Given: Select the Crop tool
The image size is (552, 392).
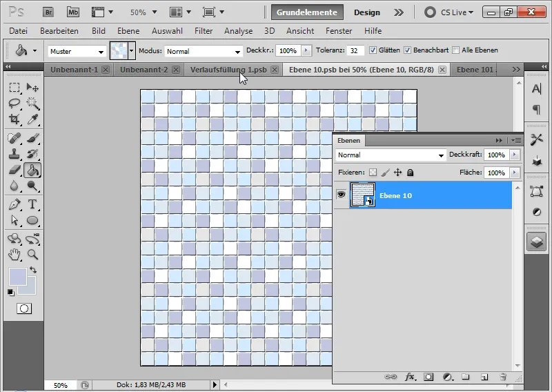Looking at the screenshot, I should click(x=14, y=119).
